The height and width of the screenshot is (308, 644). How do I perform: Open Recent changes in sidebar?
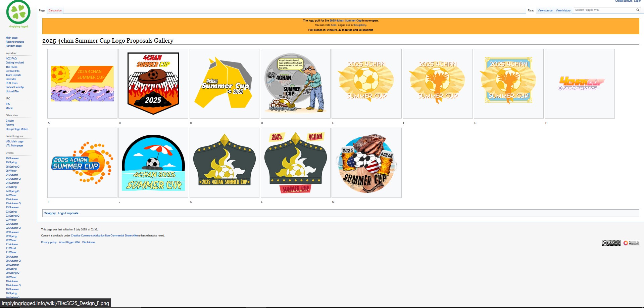coord(15,42)
